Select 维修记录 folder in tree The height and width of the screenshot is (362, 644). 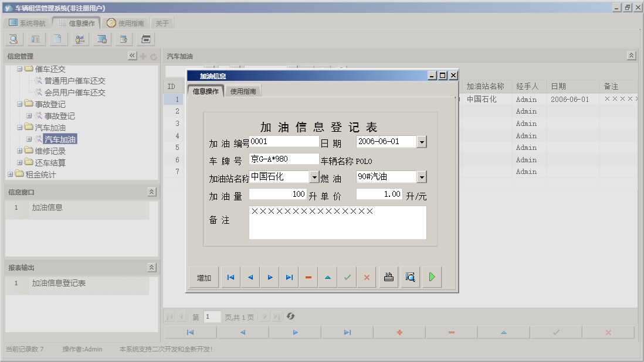(x=50, y=151)
